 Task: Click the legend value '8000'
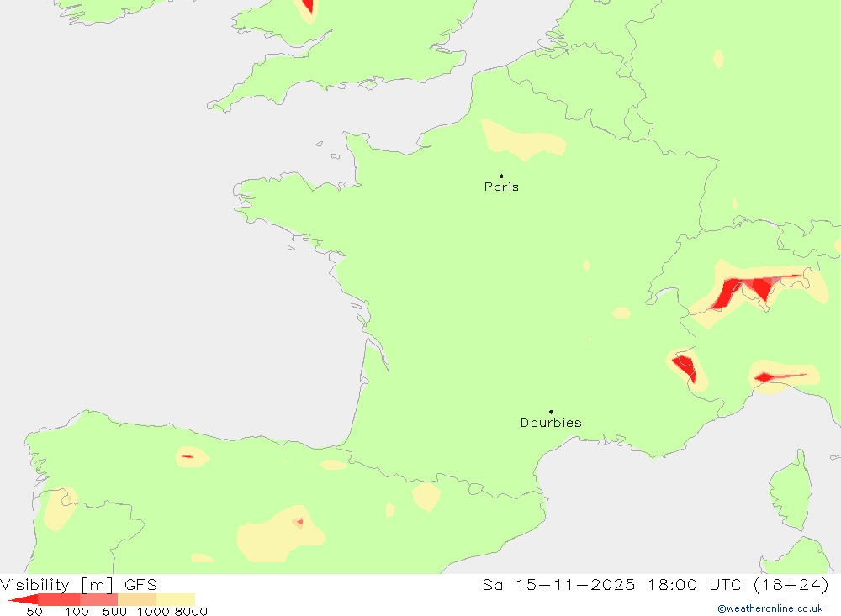[191, 612]
